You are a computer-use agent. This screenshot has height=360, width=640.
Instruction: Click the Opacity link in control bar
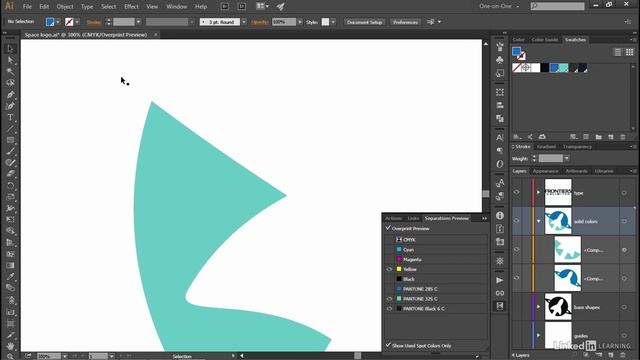point(260,22)
